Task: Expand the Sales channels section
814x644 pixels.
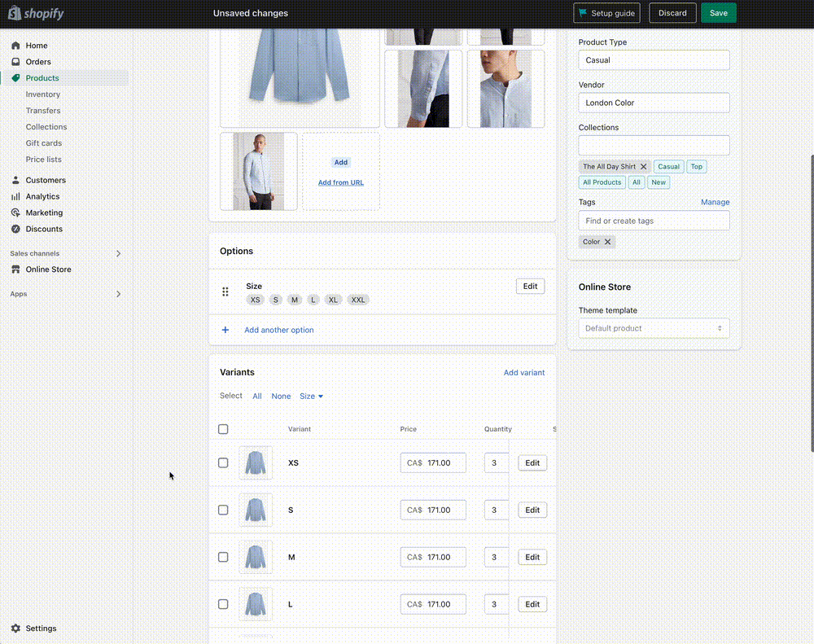Action: (x=118, y=253)
